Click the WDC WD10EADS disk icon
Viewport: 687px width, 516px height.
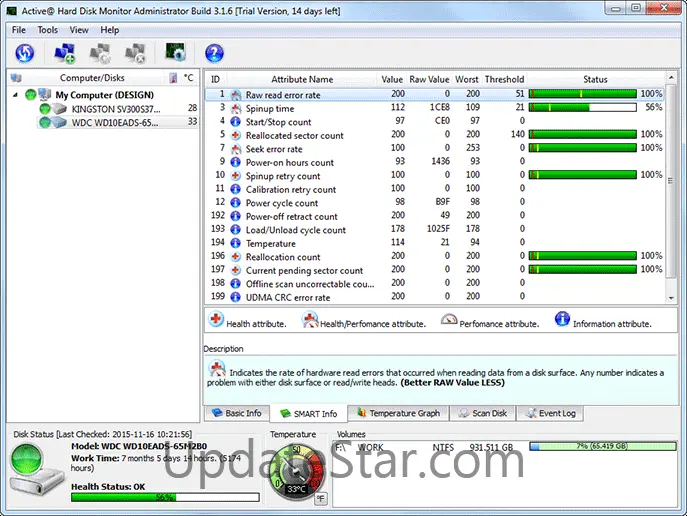tap(59, 122)
